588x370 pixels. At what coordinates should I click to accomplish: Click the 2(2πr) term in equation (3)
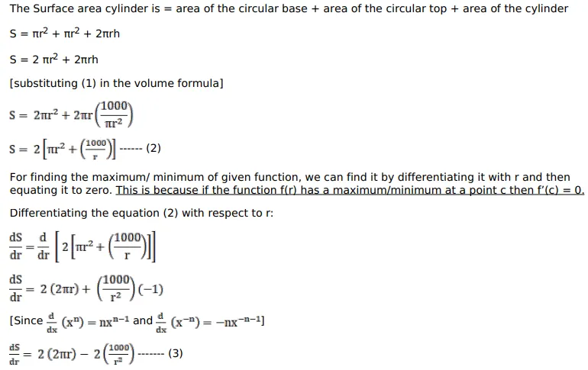(65, 354)
